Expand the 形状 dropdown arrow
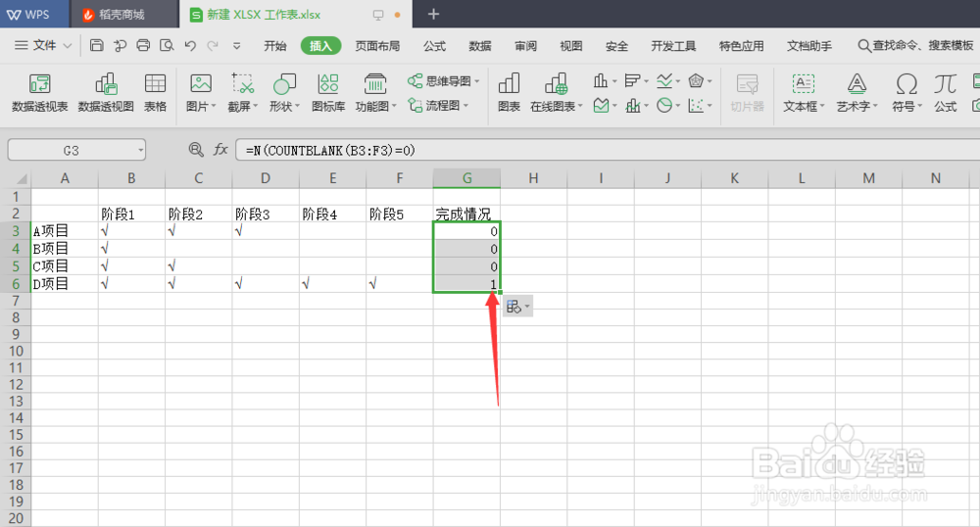The width and height of the screenshot is (980, 527). coord(298,106)
